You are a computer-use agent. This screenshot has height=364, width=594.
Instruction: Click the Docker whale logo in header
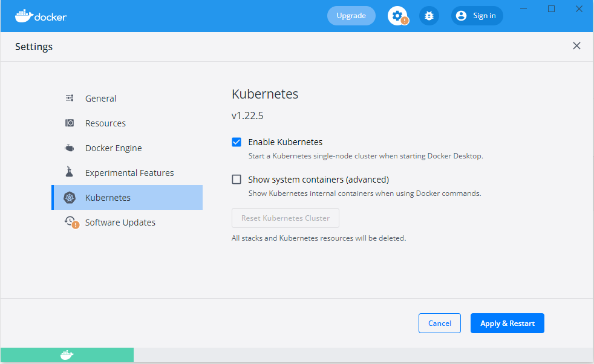pyautogui.click(x=41, y=16)
